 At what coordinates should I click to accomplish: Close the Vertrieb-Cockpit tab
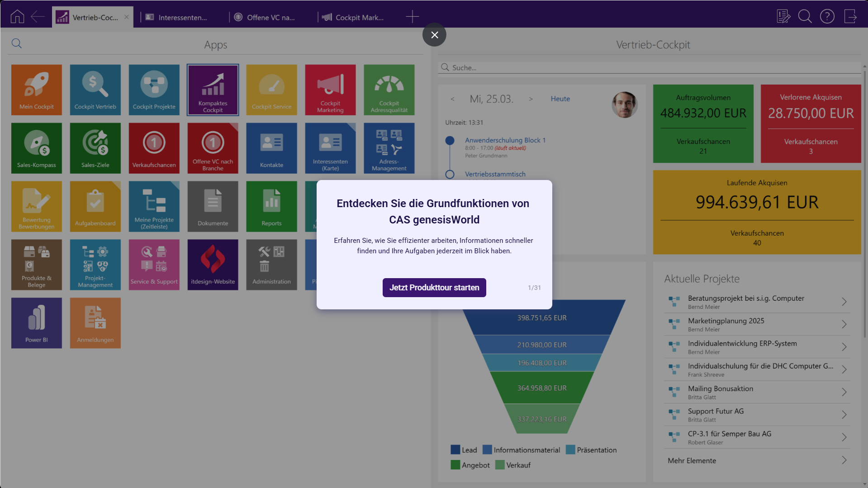127,17
